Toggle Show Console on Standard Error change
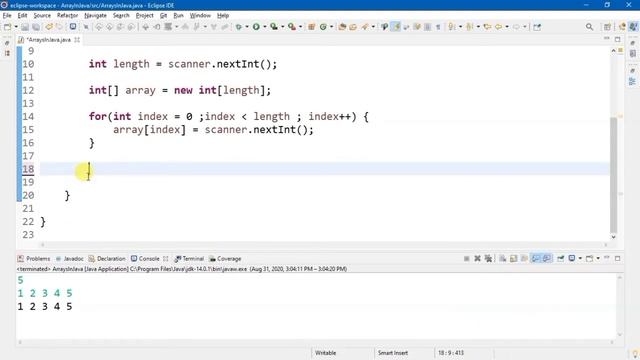640x360 pixels. [x=547, y=259]
